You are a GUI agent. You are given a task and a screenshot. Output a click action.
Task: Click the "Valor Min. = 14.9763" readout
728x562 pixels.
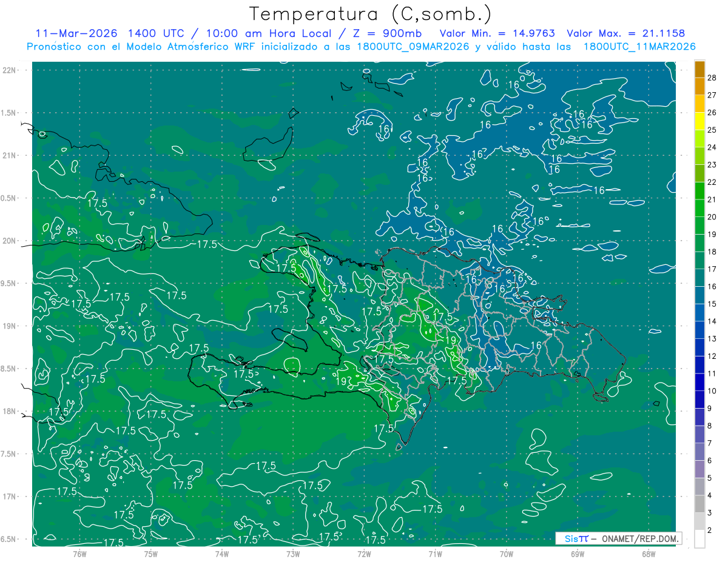point(497,33)
